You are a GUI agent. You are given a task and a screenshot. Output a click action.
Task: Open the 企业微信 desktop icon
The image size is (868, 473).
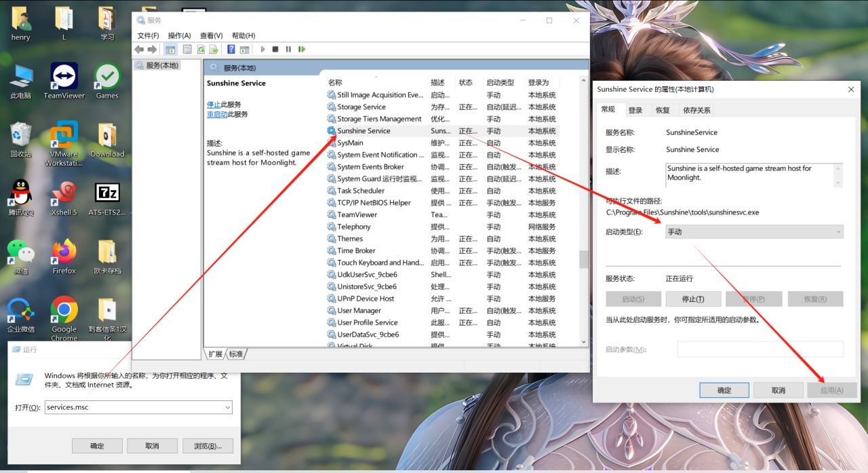pos(21,316)
